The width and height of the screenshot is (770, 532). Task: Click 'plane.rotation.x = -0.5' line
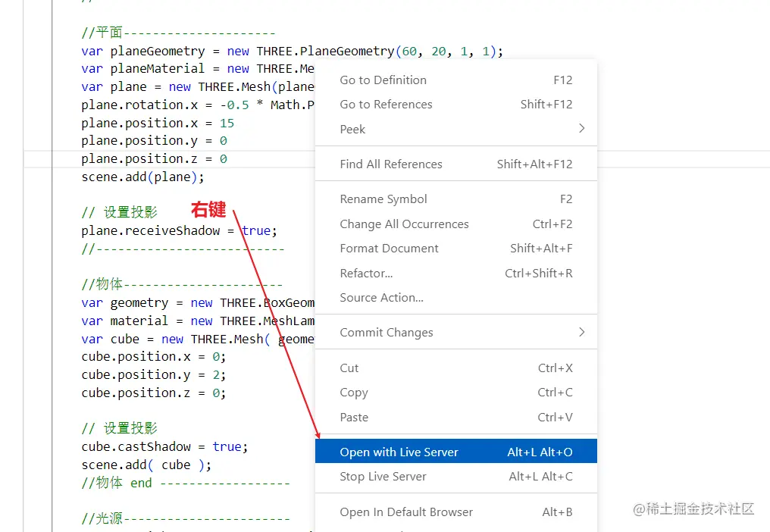click(198, 105)
